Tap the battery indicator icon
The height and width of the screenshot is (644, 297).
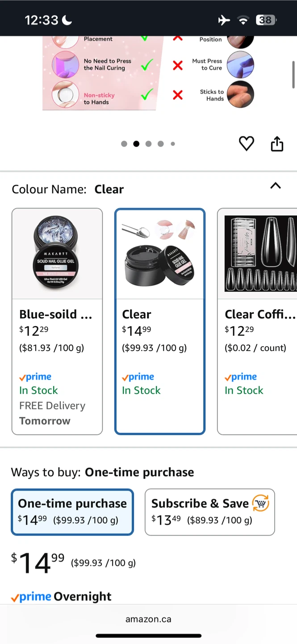(266, 20)
